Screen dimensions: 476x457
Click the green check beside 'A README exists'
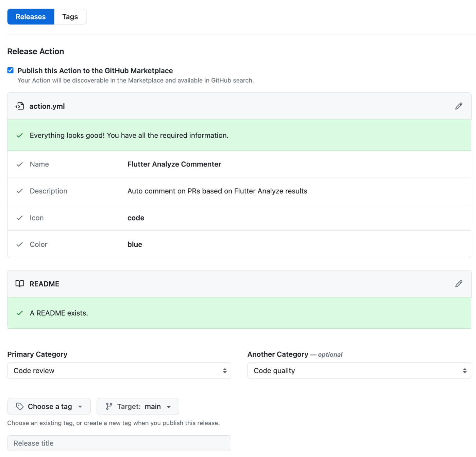coord(20,313)
